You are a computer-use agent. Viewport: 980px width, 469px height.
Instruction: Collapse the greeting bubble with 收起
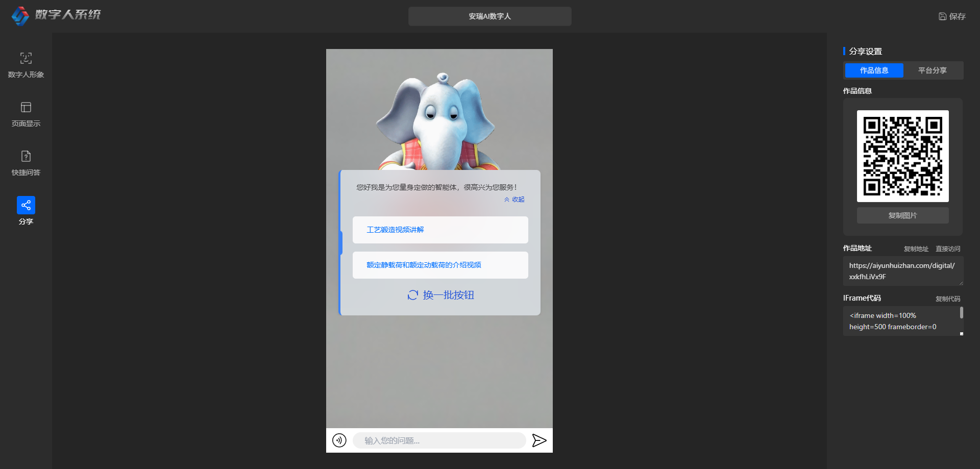click(514, 200)
